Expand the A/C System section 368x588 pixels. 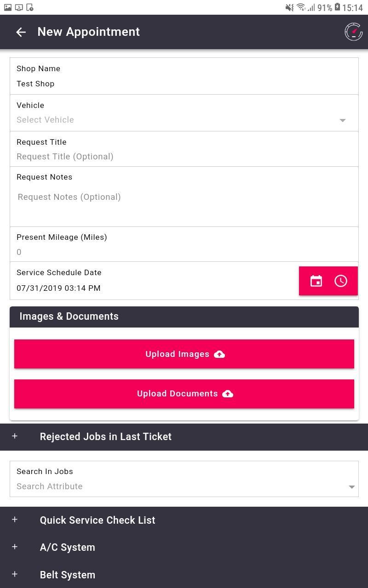click(x=184, y=547)
